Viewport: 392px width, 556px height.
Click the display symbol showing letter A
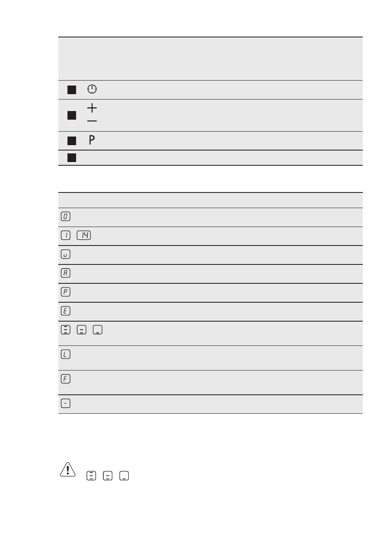coord(65,273)
